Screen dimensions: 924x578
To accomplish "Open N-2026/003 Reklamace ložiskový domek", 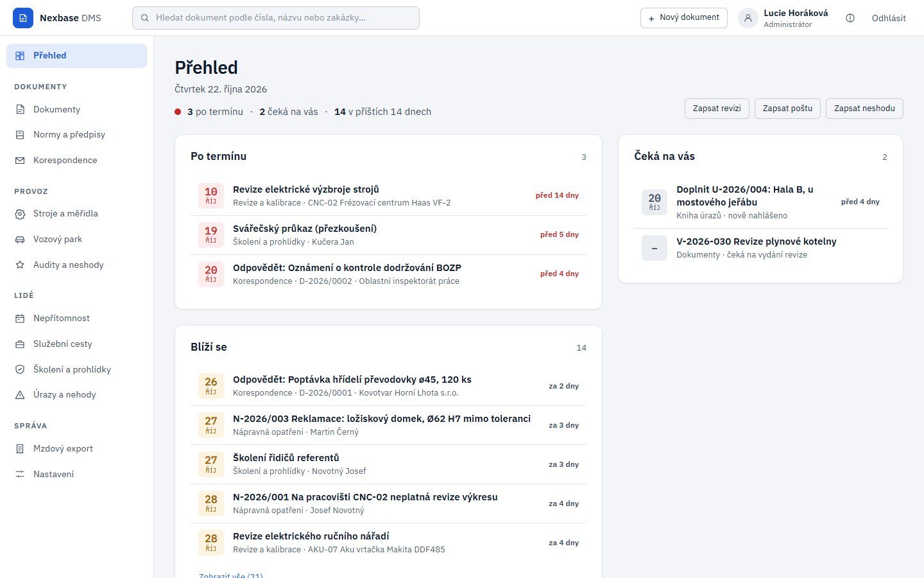I will 388,426.
